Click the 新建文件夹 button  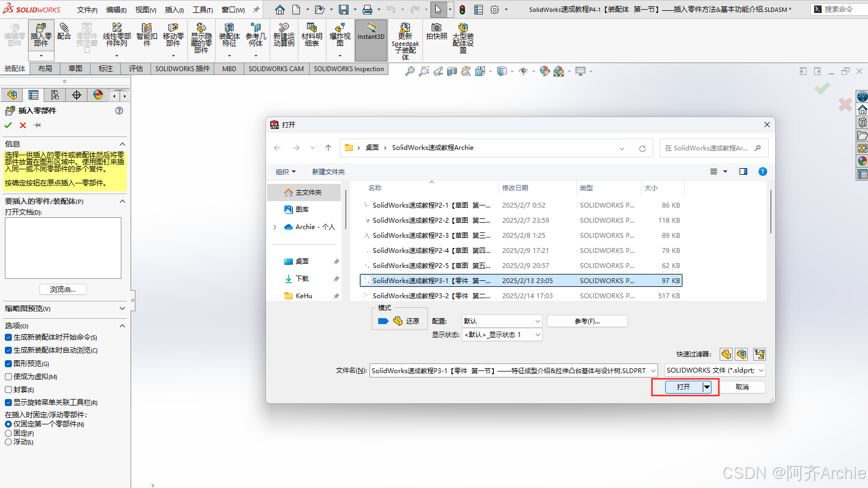click(x=329, y=171)
